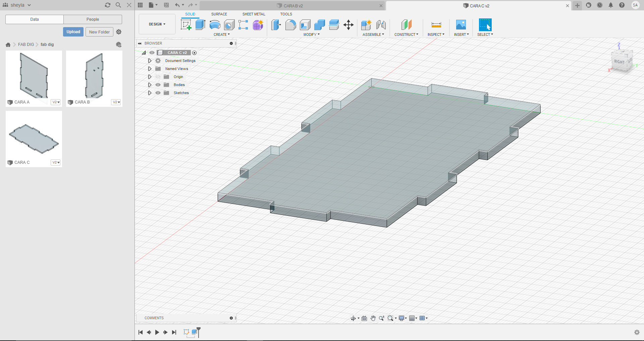
Task: Select the Revolve tool icon
Action: pos(215,25)
